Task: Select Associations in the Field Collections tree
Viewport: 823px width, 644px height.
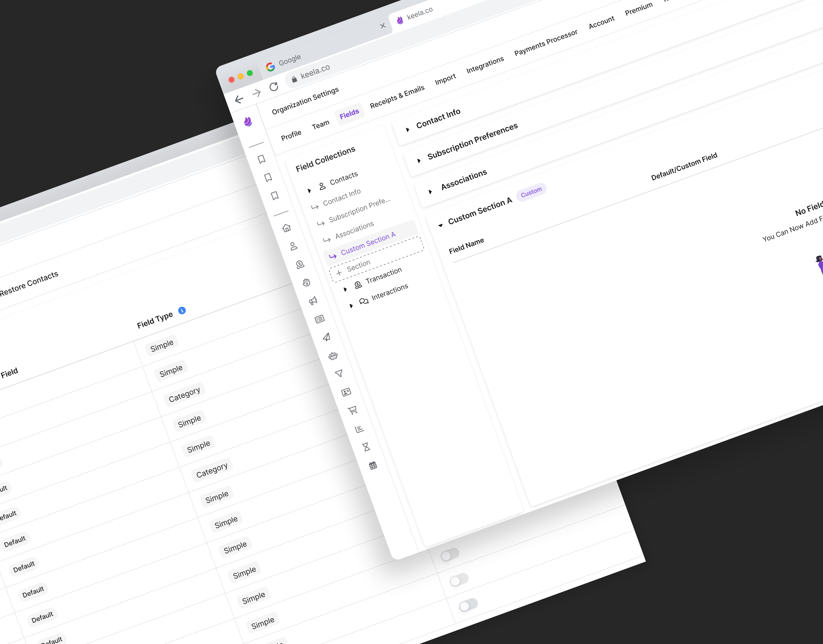Action: 355,230
